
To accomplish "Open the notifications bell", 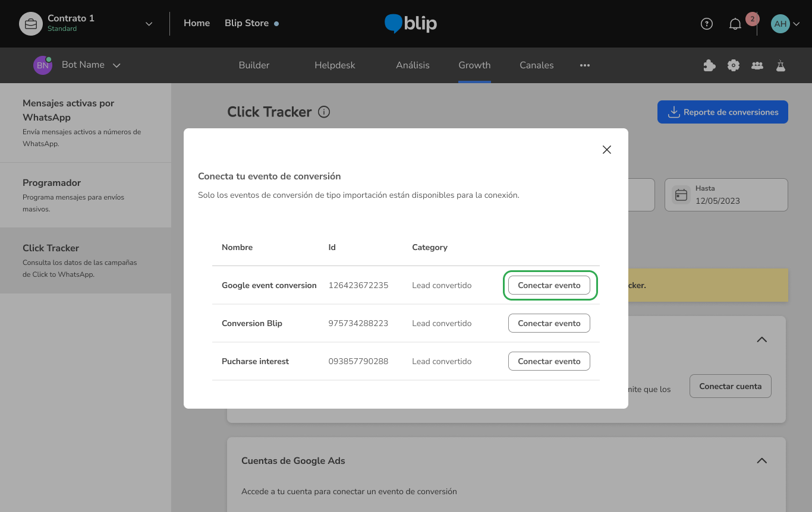I will tap(735, 24).
